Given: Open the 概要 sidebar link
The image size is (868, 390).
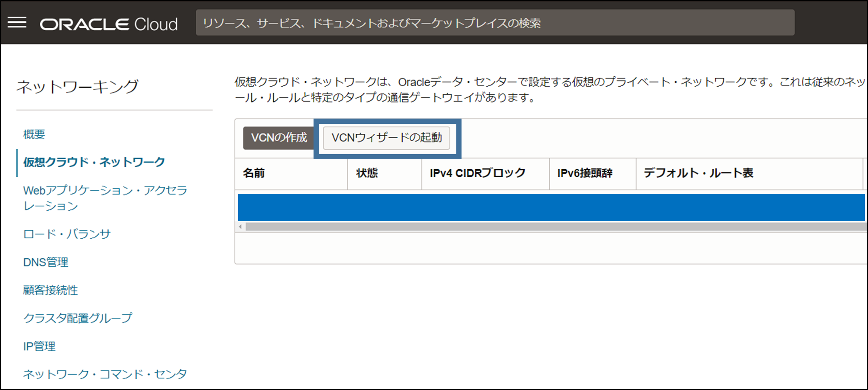Looking at the screenshot, I should [x=34, y=134].
